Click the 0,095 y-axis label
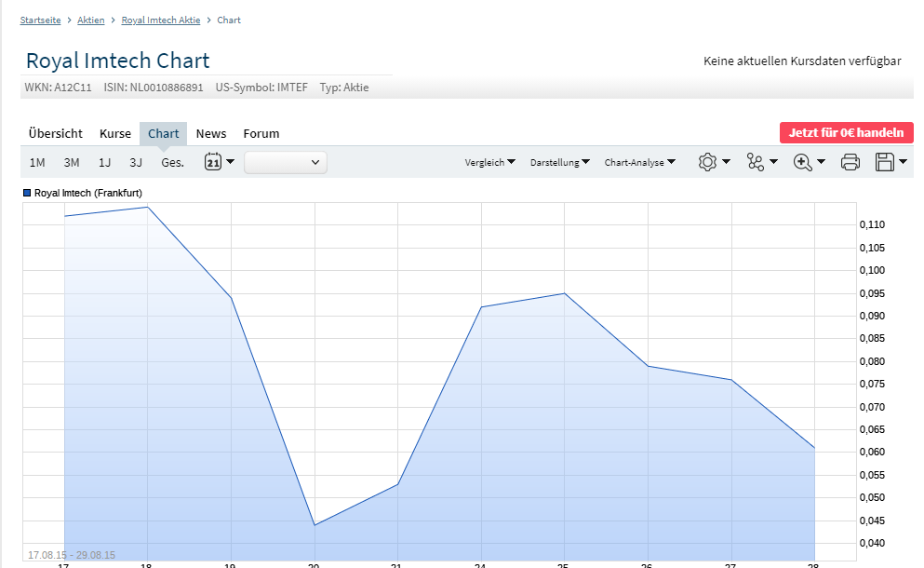924x568 pixels. (872, 293)
